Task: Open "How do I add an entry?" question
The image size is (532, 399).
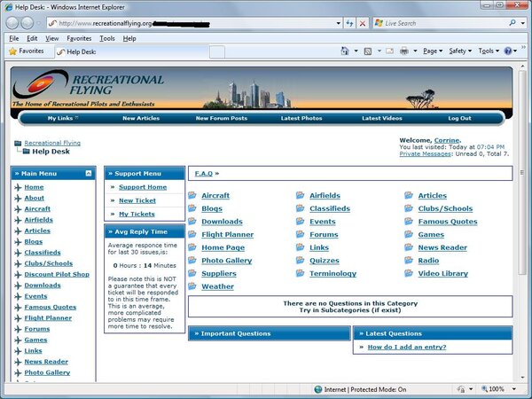Action: point(406,347)
